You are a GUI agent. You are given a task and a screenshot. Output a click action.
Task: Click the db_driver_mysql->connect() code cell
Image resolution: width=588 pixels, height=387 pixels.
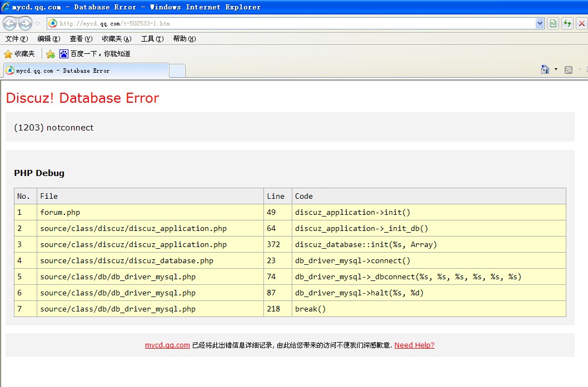coord(429,260)
